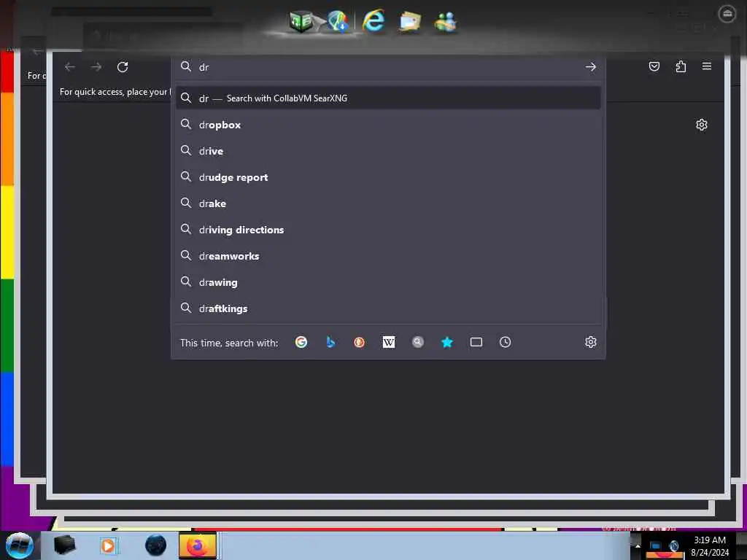
Task: Search Bookmarks using the blue star icon
Action: (x=447, y=342)
